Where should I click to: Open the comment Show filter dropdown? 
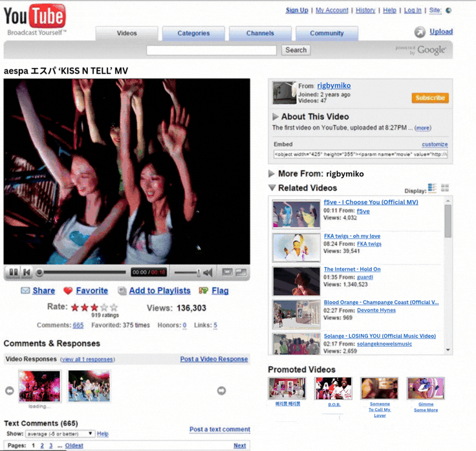[x=60, y=434]
